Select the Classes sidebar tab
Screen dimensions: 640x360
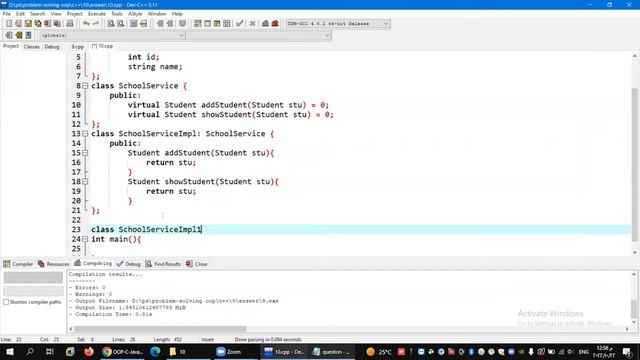31,47
